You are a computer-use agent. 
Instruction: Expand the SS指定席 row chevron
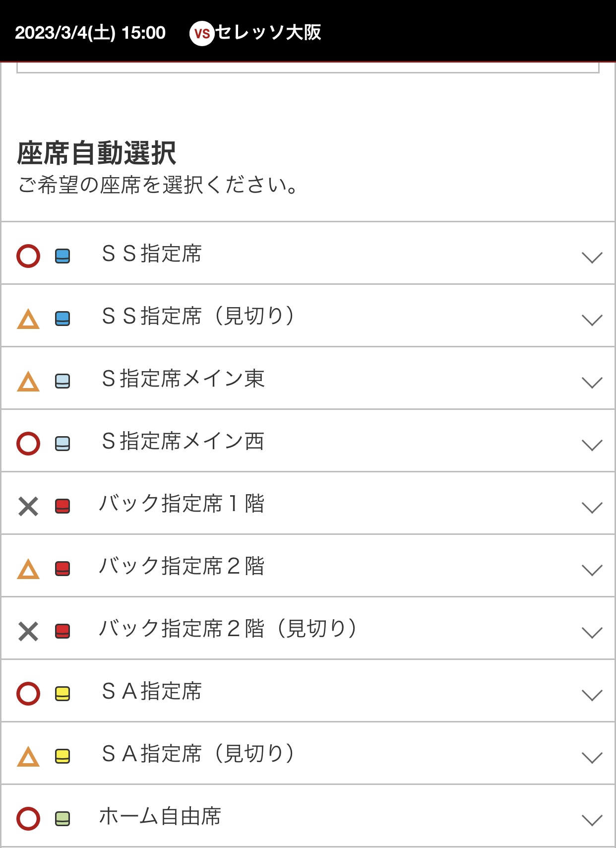click(x=592, y=257)
